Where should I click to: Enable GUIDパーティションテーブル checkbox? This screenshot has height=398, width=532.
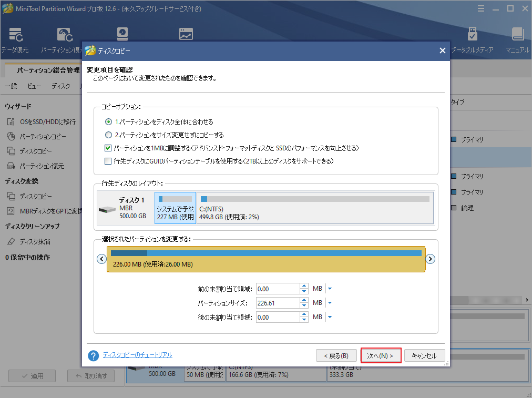(x=108, y=161)
